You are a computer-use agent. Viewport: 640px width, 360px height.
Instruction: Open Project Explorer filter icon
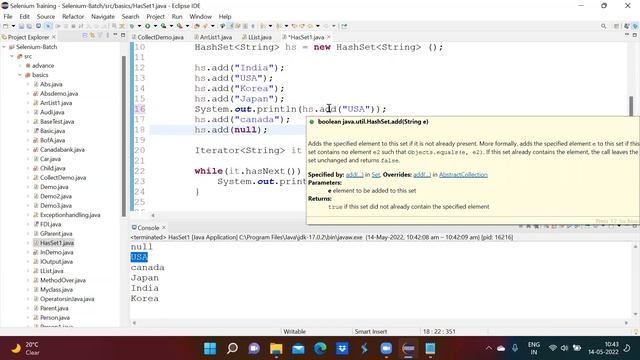click(x=100, y=36)
